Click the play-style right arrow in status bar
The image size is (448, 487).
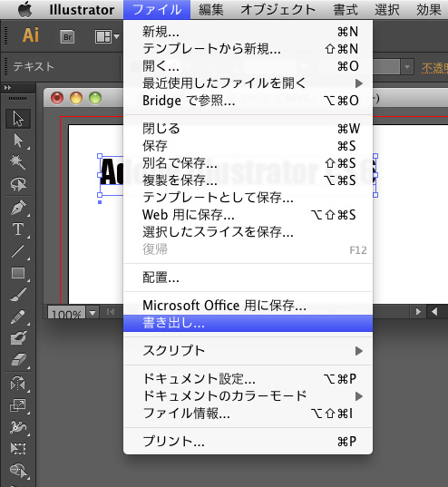click(x=418, y=312)
